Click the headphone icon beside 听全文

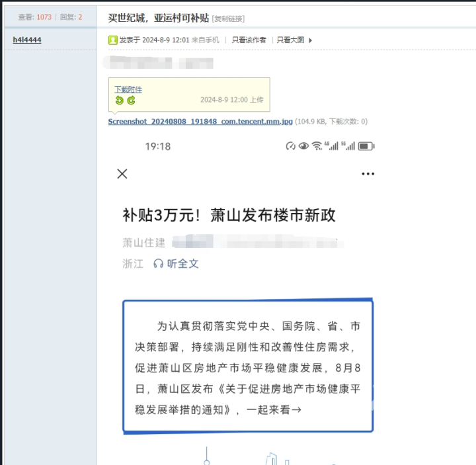pyautogui.click(x=158, y=264)
